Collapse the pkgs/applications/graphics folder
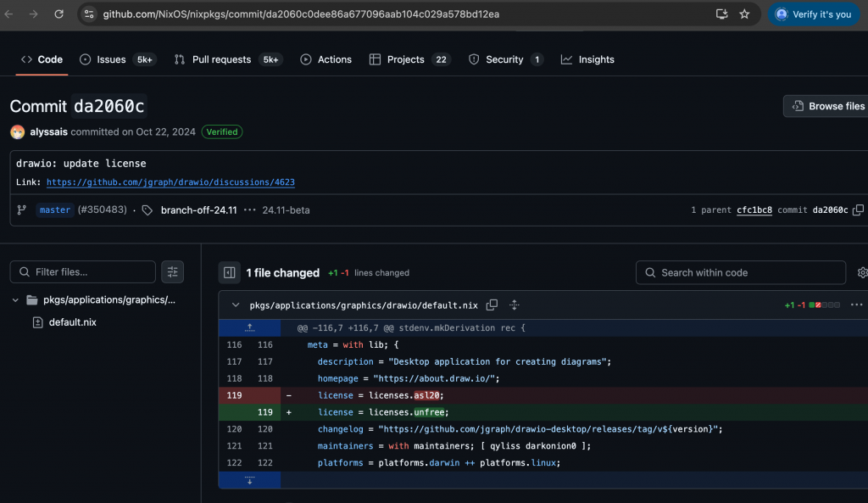This screenshot has height=503, width=868. click(x=15, y=300)
